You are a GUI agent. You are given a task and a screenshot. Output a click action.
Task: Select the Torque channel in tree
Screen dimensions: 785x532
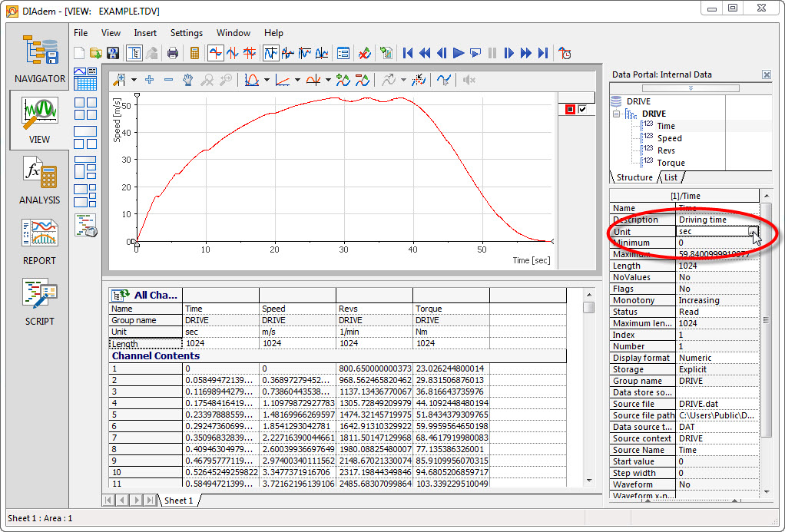671,163
